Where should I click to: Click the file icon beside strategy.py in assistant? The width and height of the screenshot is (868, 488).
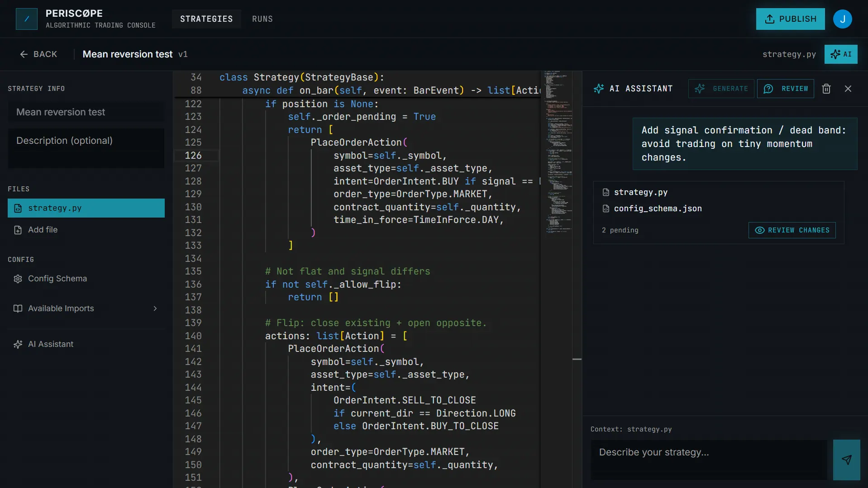606,192
